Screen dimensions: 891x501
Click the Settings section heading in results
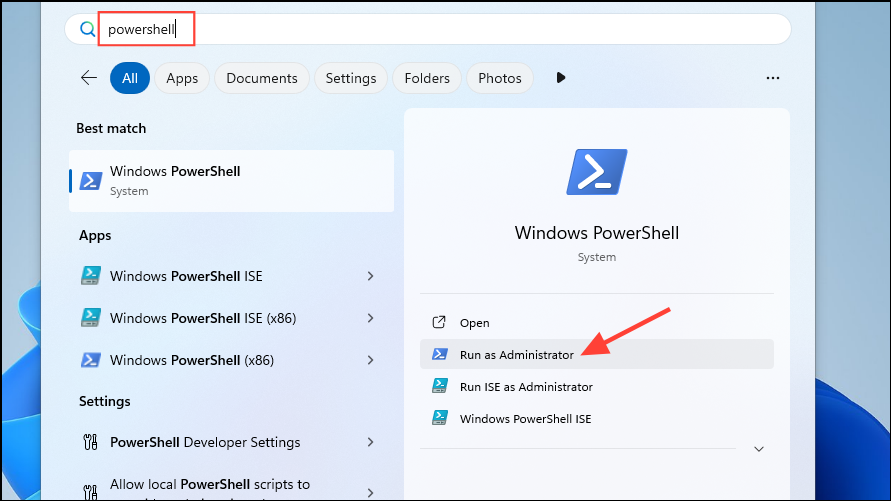click(x=105, y=402)
